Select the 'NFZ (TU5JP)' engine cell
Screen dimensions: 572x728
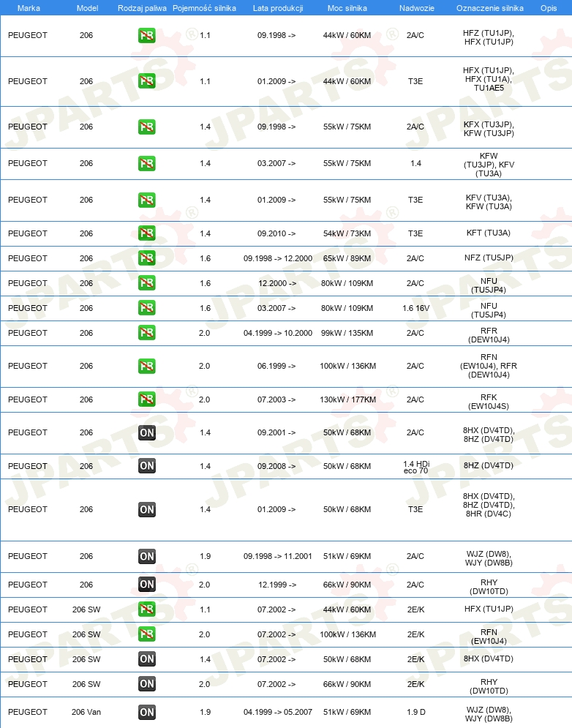[489, 258]
